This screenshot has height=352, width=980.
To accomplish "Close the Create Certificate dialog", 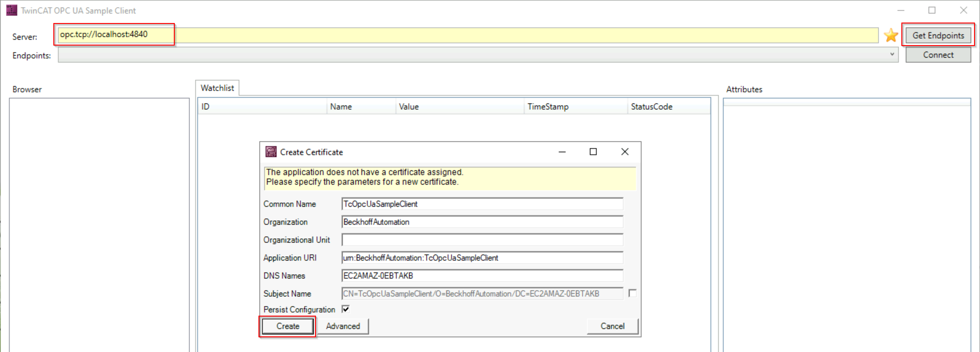I will click(625, 152).
